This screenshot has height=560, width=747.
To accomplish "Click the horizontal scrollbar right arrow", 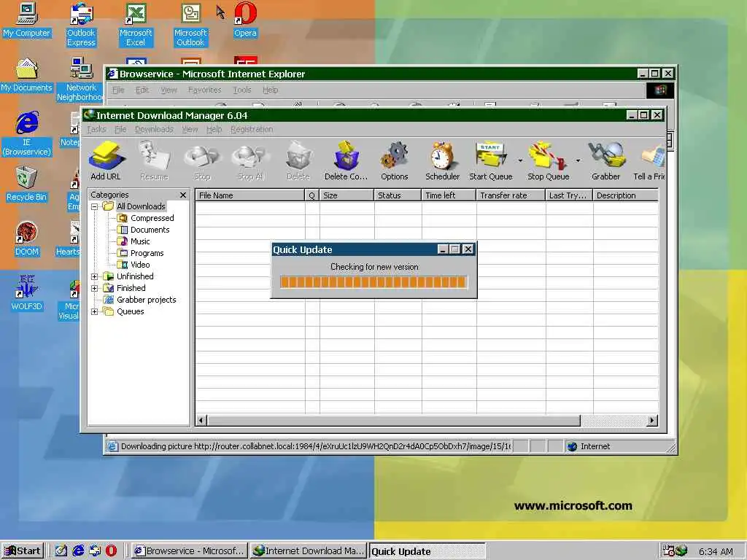I will point(652,420).
